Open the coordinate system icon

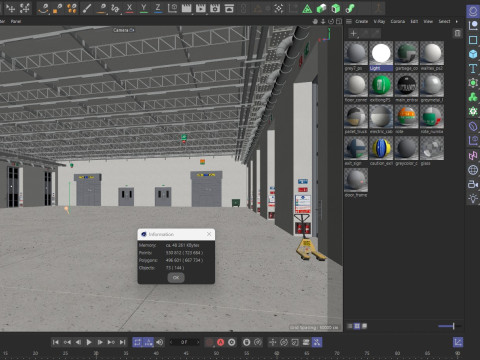[x=172, y=8]
